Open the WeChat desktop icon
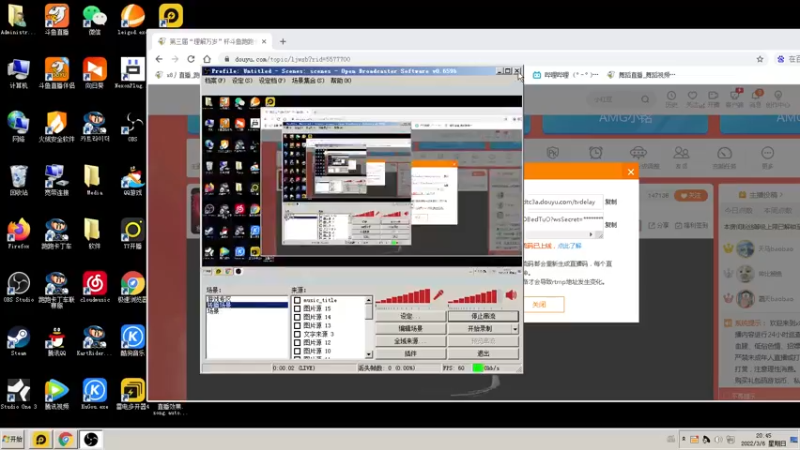Viewport: 800px width, 450px height. coord(94,19)
